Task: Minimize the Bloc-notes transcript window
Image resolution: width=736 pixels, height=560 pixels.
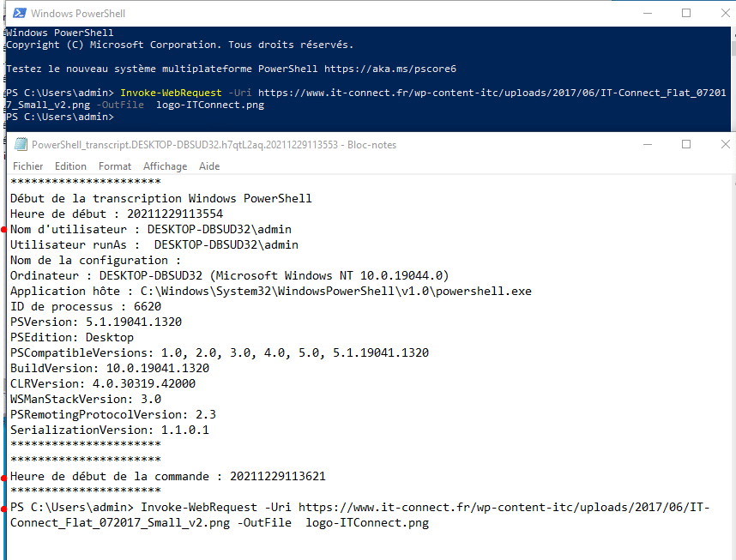Action: pyautogui.click(x=646, y=145)
